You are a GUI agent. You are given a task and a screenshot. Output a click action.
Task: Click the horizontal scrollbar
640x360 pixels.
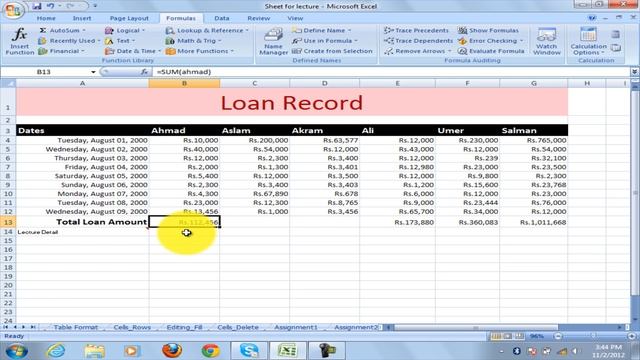point(476,327)
